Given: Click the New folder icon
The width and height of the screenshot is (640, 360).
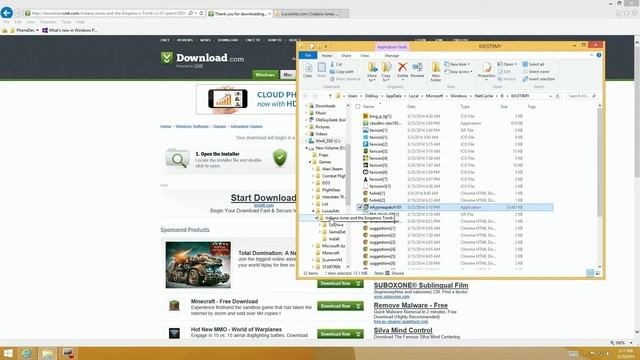Looking at the screenshot, I should (x=436, y=68).
